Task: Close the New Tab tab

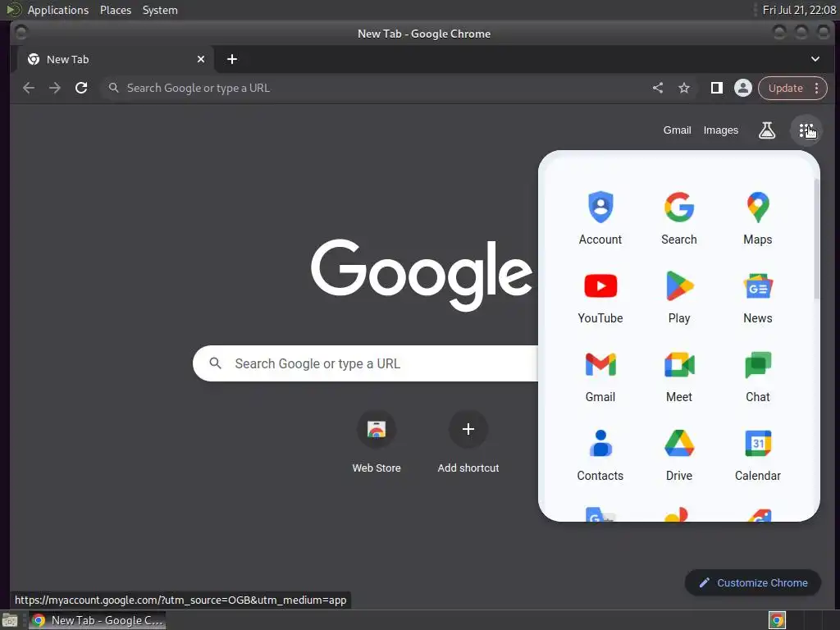Action: [201, 59]
